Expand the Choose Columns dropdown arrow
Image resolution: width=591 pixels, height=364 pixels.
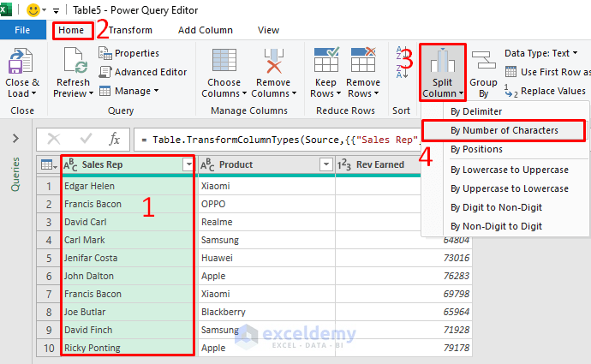point(244,93)
